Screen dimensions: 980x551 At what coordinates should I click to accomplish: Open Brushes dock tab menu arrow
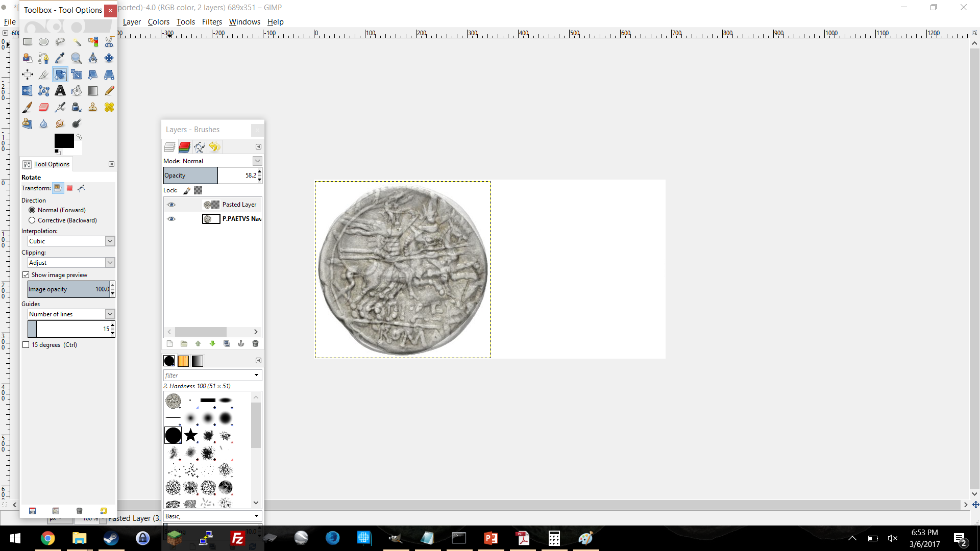(258, 361)
